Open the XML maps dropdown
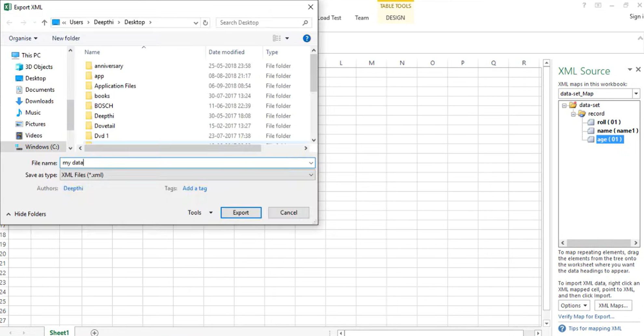Viewport: 644px width, 336px height. coord(636,94)
